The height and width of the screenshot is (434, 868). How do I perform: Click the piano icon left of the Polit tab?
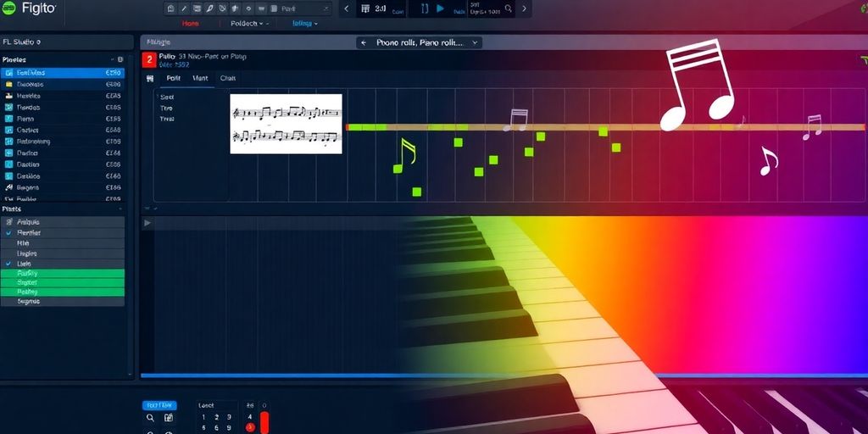coord(150,78)
